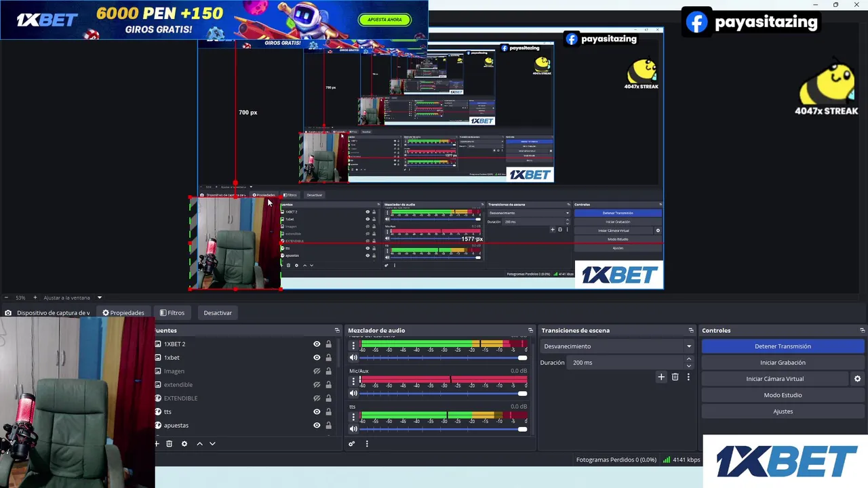Click image icon of 1XBET 2 source
The image size is (868, 488).
tap(158, 344)
